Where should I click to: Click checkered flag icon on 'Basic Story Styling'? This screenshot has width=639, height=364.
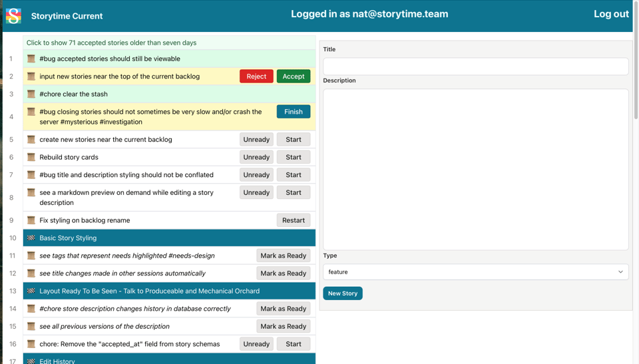coord(31,238)
